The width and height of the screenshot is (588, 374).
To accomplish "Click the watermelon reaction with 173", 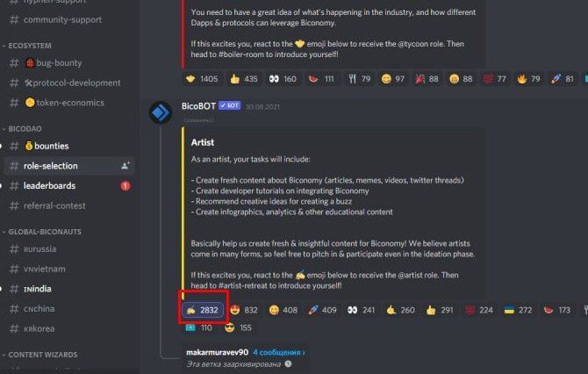I will 557,310.
